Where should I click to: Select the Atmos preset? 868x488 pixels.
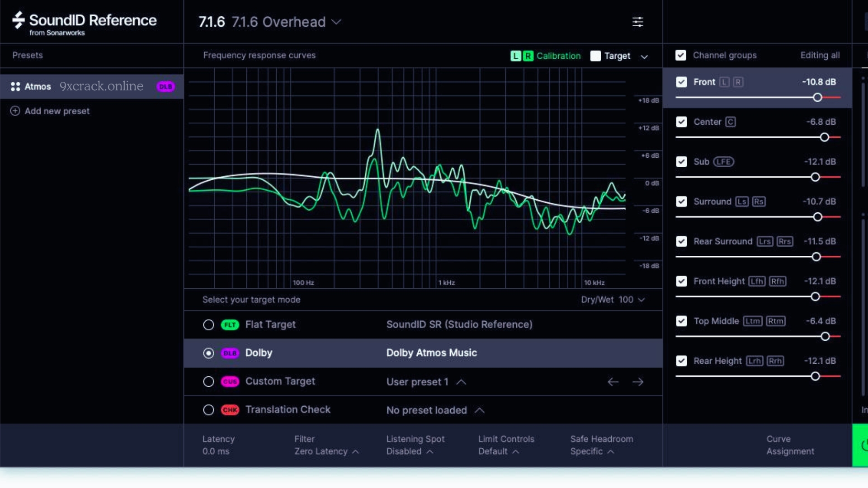point(92,86)
